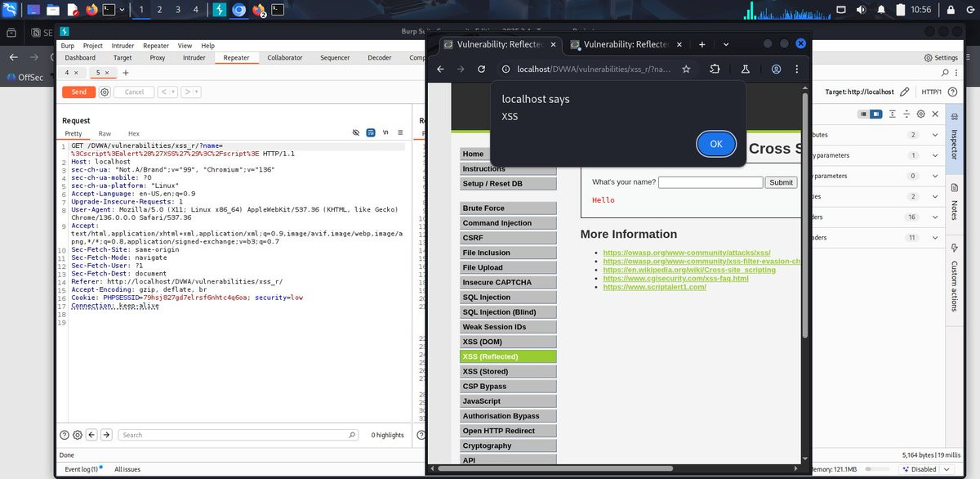980x479 pixels.
Task: Switch Inspector to the side-by-side layout toggle
Action: 862,114
